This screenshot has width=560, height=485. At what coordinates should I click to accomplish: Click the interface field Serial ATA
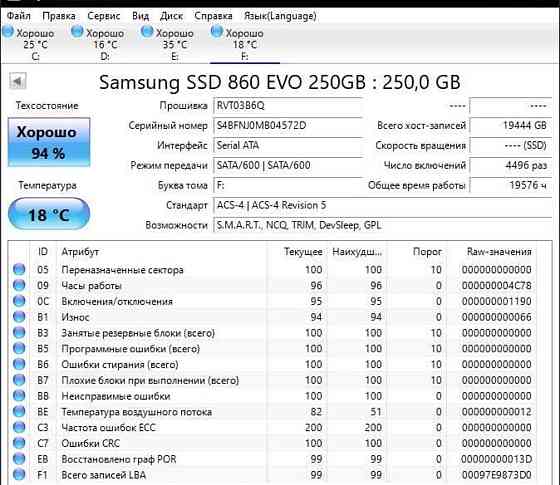point(288,145)
